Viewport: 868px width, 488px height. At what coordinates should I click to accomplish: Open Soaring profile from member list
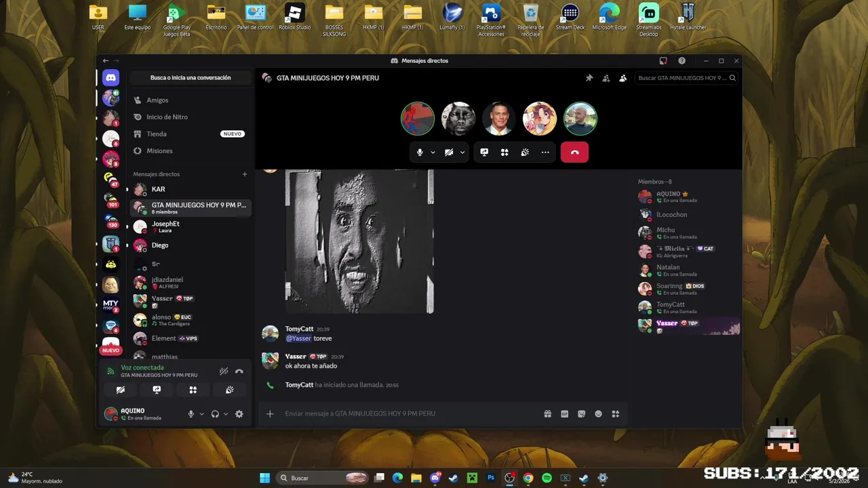click(x=688, y=289)
